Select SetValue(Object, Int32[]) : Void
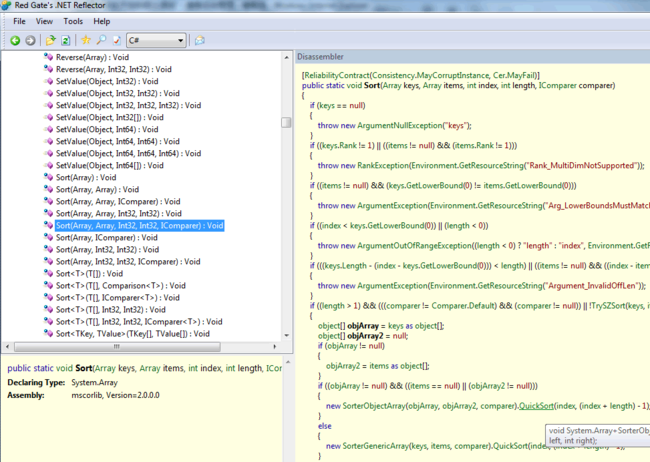650x462 pixels. coord(110,117)
